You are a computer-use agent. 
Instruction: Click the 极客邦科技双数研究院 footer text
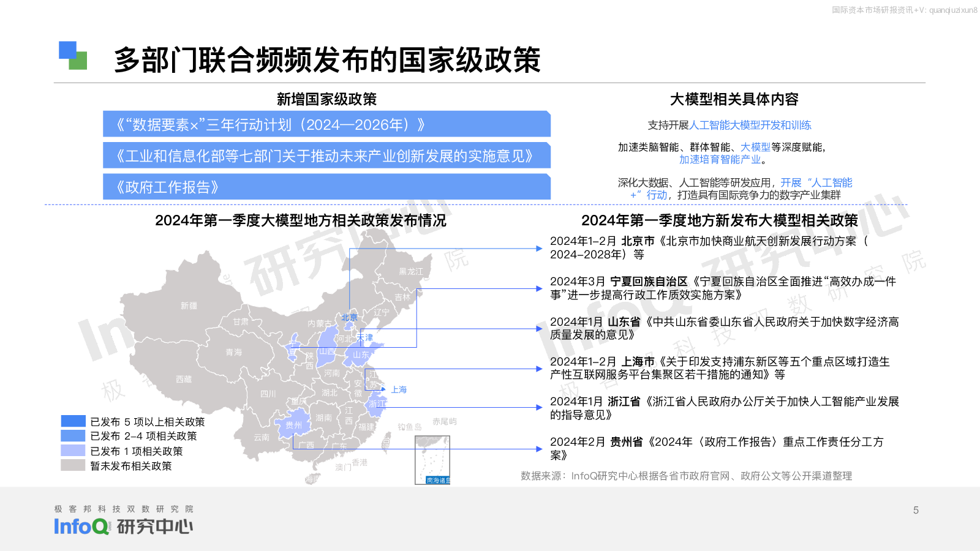[x=123, y=509]
